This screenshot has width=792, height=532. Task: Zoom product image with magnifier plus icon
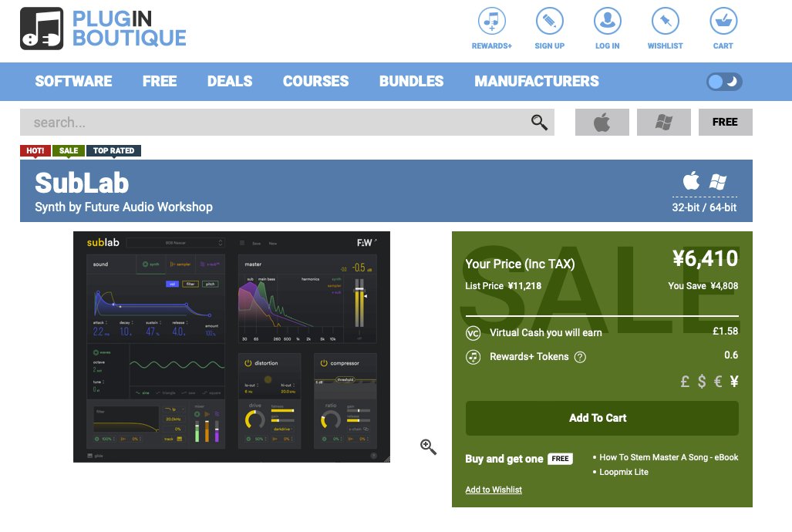click(428, 446)
